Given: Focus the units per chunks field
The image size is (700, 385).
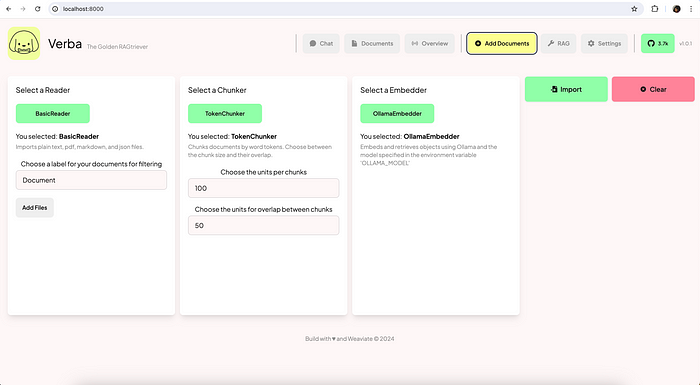Looking at the screenshot, I should coord(263,188).
